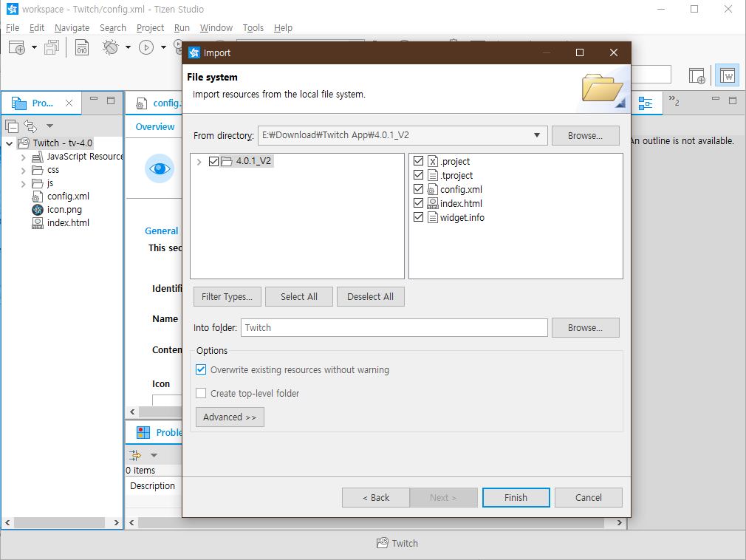Enable Create top-level folder option
This screenshot has width=746, height=560.
(x=201, y=393)
